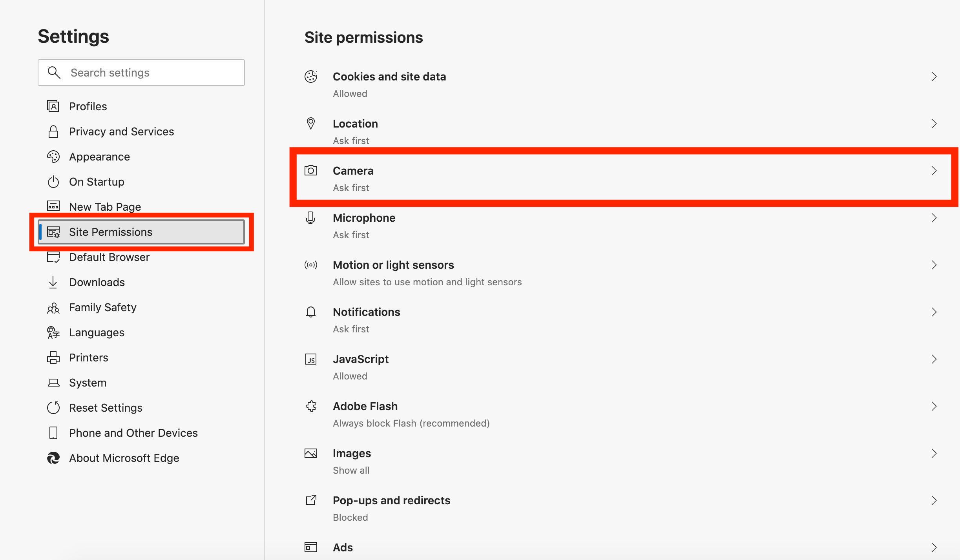Click the puzzle piece Adobe Flash icon
960x560 pixels.
coord(311,406)
